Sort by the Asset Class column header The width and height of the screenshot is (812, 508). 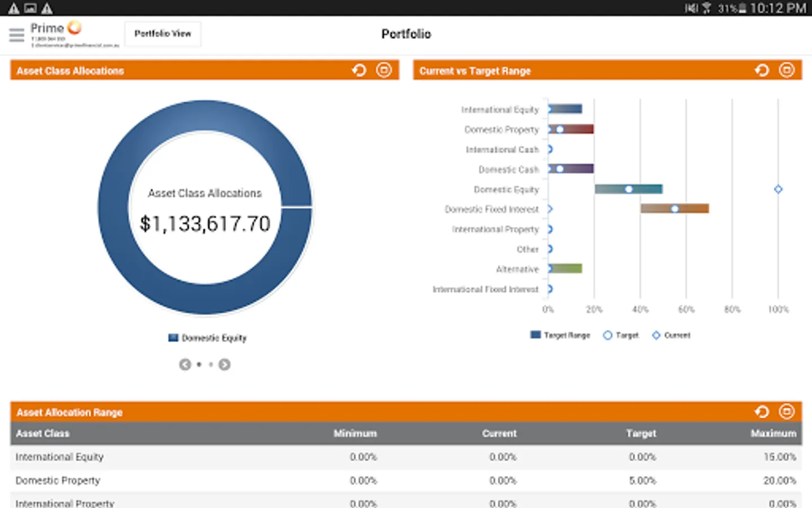coord(43,433)
